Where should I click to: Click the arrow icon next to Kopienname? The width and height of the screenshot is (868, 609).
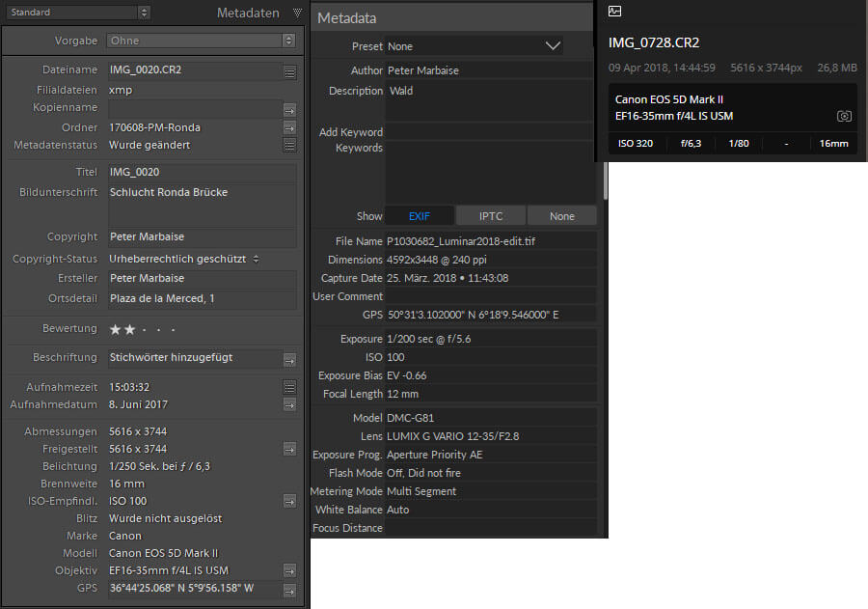tap(289, 110)
